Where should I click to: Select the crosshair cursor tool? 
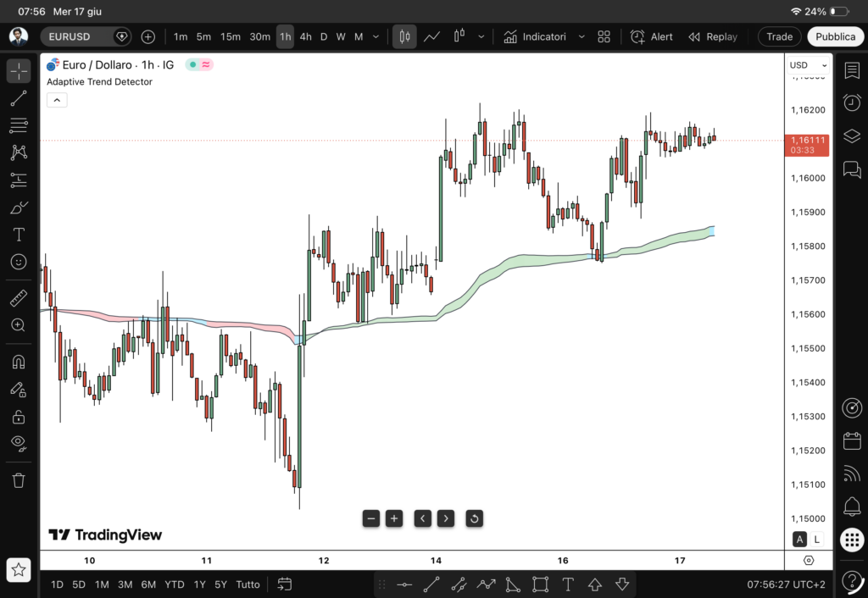coord(19,71)
